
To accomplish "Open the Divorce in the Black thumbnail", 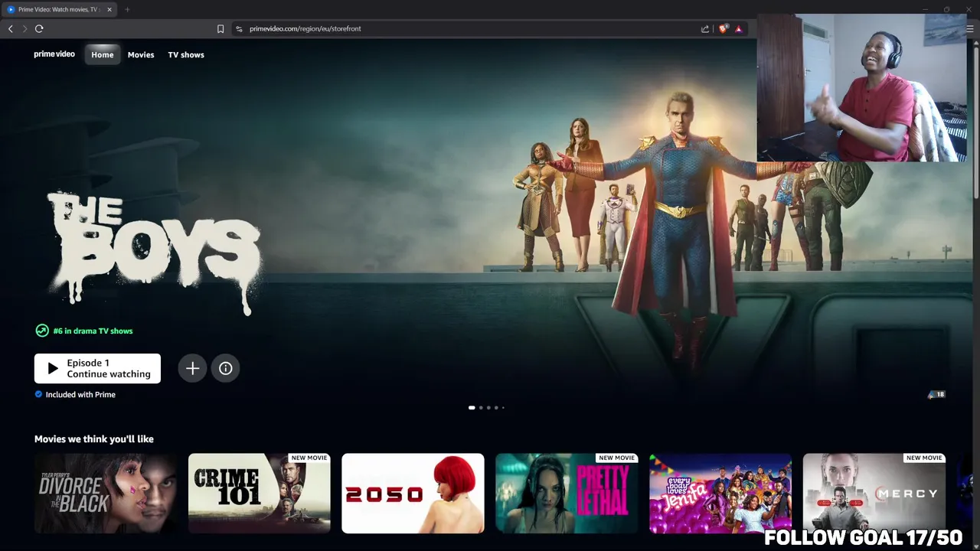I will 106,493.
